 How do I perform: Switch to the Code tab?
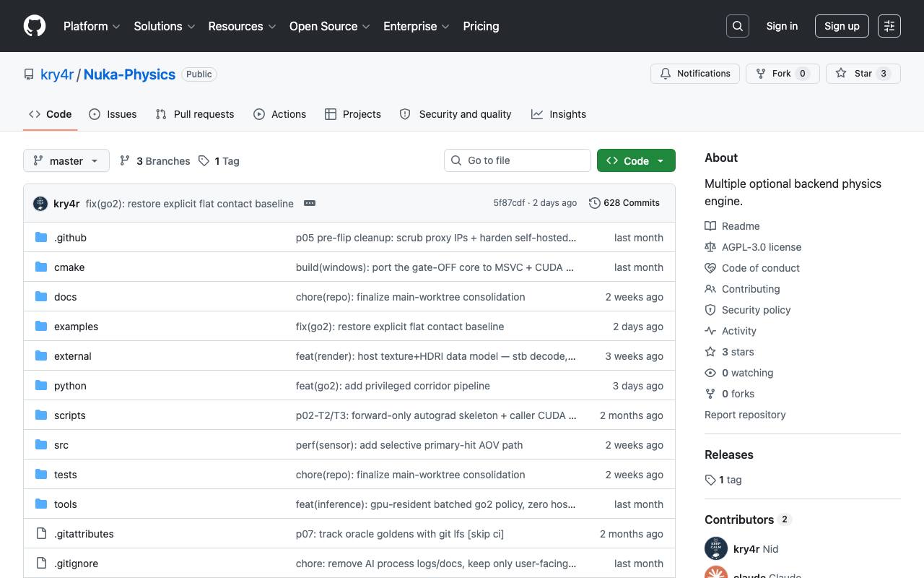point(51,114)
